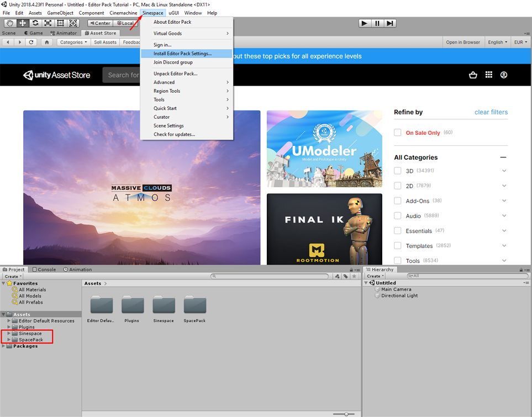Open the EUR currency dropdown
The width and height of the screenshot is (532, 417).
click(520, 42)
